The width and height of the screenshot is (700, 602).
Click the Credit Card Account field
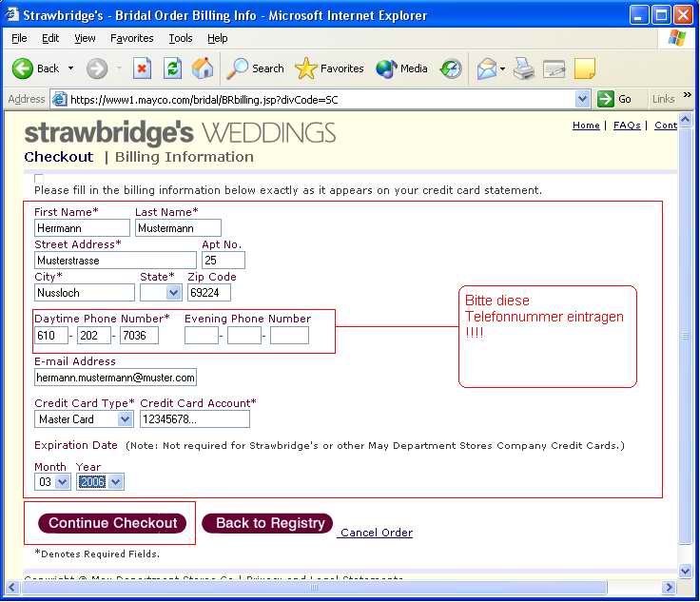point(195,419)
